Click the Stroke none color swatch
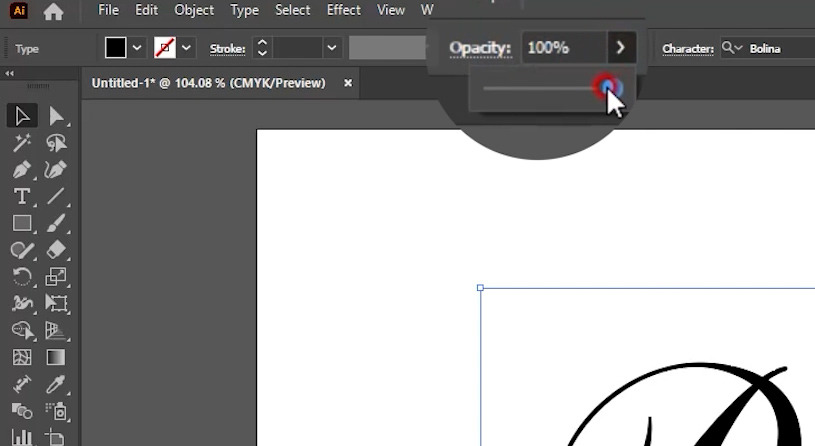Image resolution: width=815 pixels, height=446 pixels. pos(165,48)
